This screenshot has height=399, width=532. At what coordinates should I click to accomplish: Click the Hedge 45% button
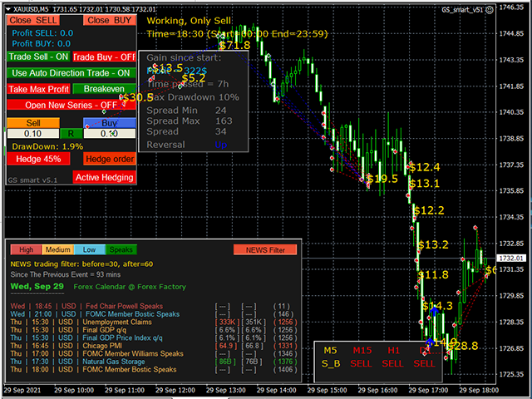click(38, 159)
